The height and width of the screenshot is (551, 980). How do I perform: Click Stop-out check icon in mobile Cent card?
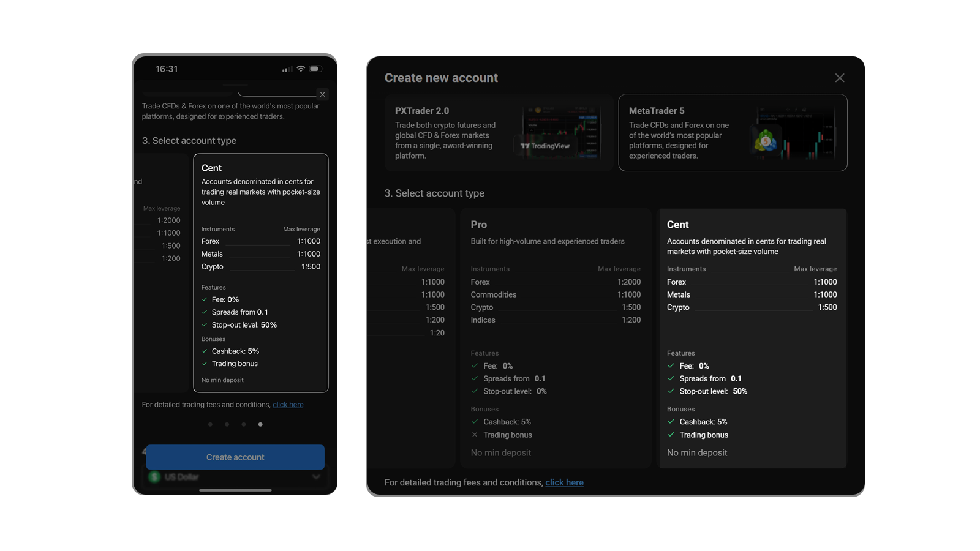pyautogui.click(x=205, y=325)
